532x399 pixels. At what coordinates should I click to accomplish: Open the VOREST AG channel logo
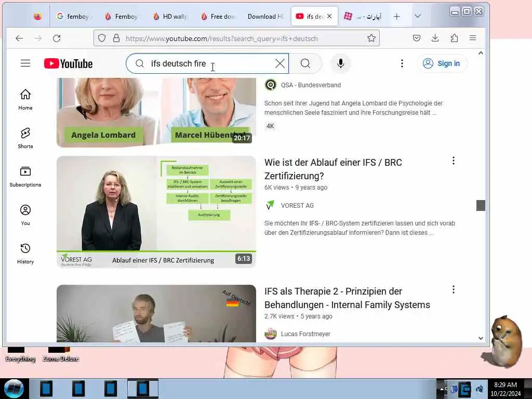[x=270, y=205]
